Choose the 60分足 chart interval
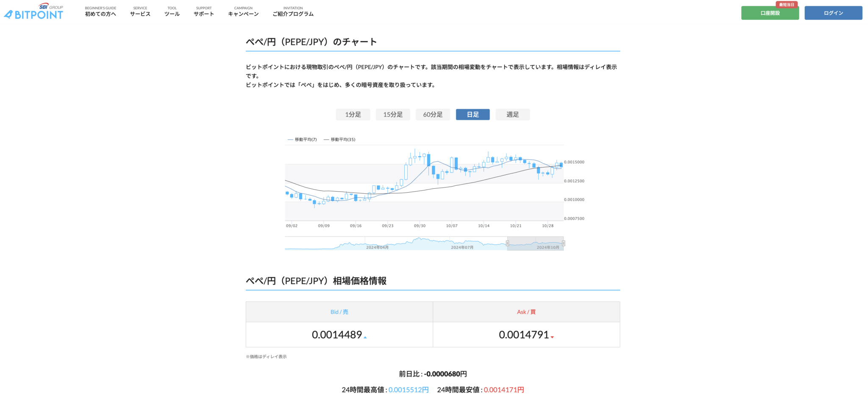This screenshot has width=868, height=405. 433,115
